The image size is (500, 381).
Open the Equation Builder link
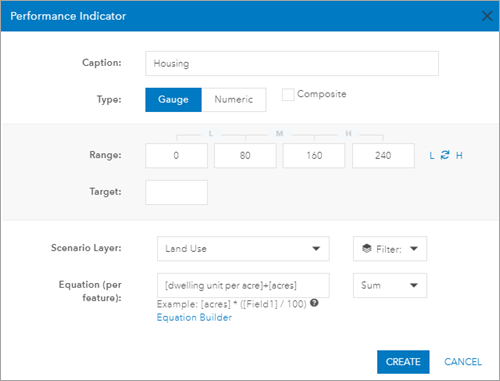[194, 317]
